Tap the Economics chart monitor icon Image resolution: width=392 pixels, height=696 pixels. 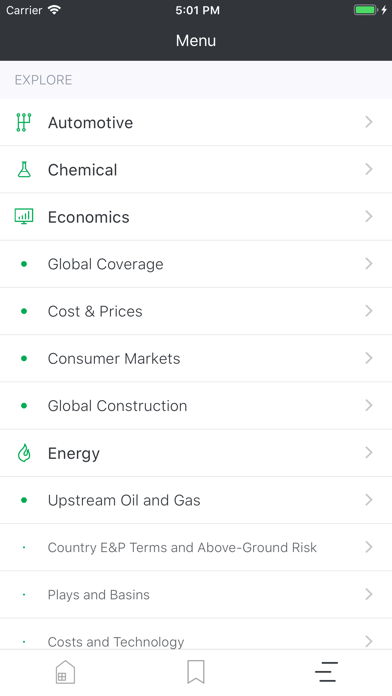pyautogui.click(x=24, y=217)
